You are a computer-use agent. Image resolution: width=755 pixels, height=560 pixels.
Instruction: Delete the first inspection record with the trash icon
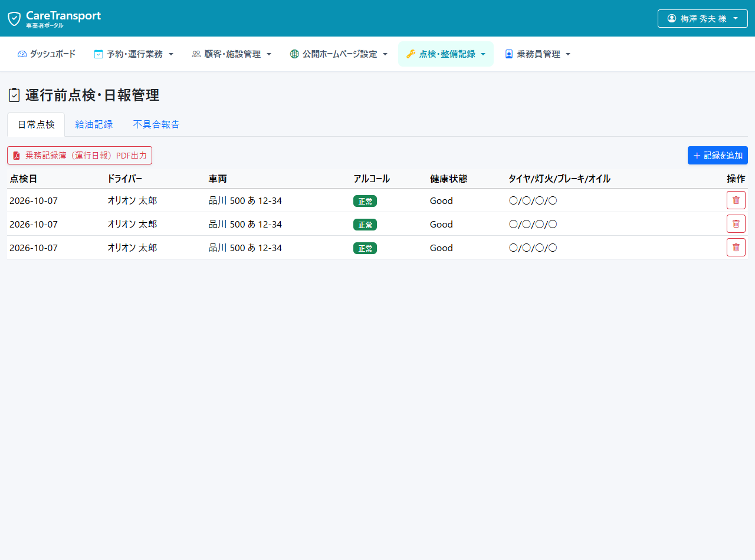tap(736, 200)
